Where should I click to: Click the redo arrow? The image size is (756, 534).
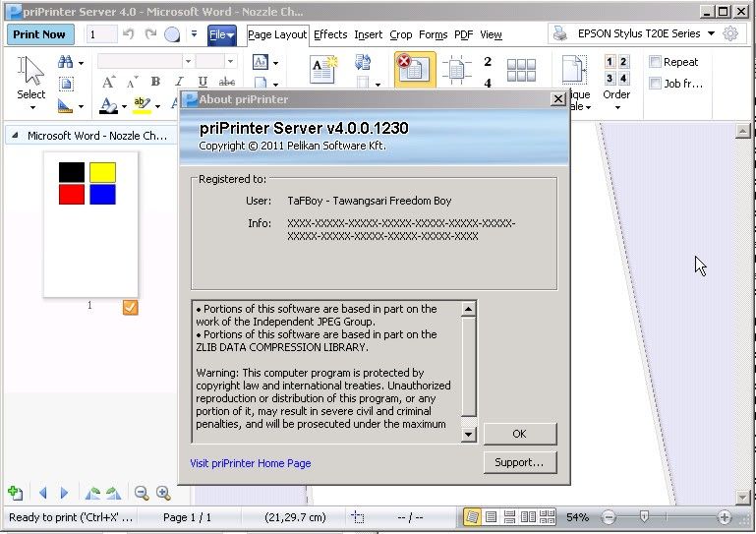(150, 34)
